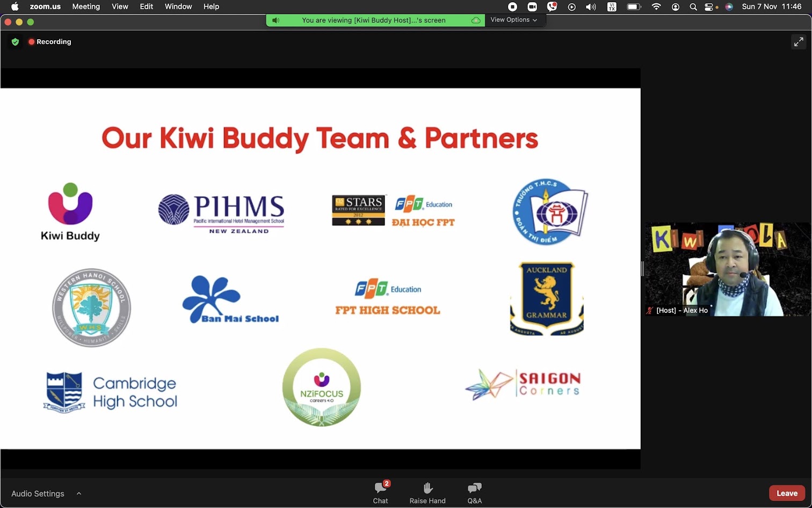The image size is (812, 508).
Task: Click the muted microphone icon beside Alex Ho
Action: 650,311
